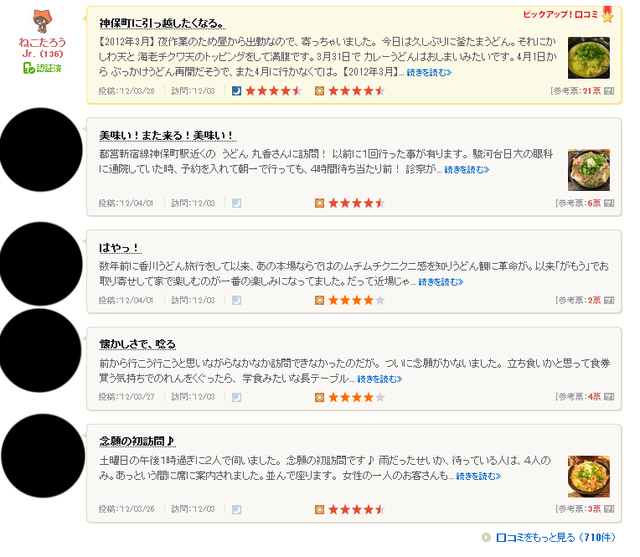Click the vote icon beside 2票
Screen dimensions: 640x557
(609, 300)
